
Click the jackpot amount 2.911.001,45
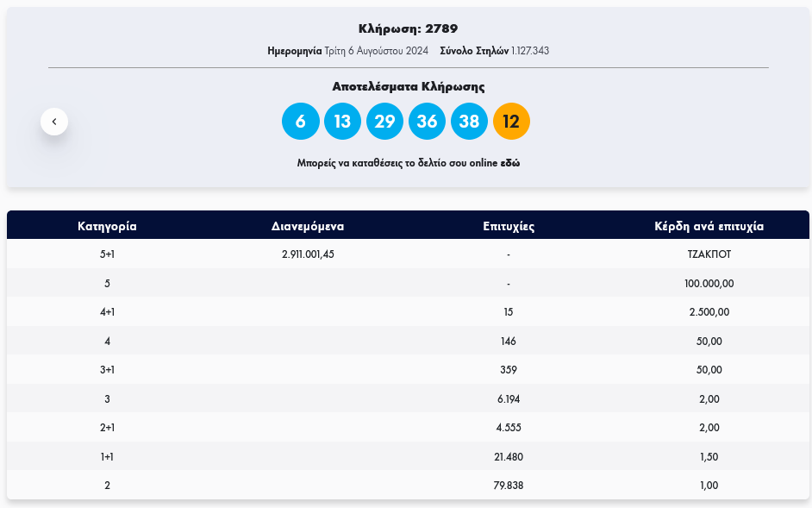[308, 254]
